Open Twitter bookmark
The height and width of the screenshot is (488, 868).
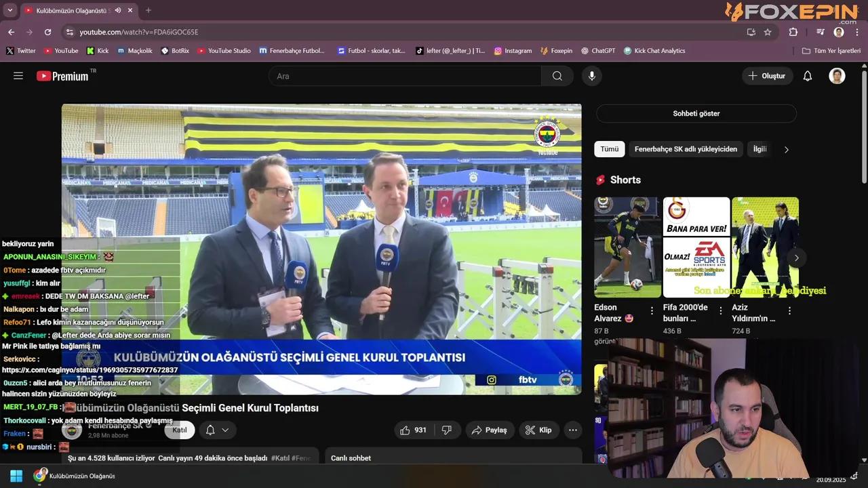(x=21, y=51)
